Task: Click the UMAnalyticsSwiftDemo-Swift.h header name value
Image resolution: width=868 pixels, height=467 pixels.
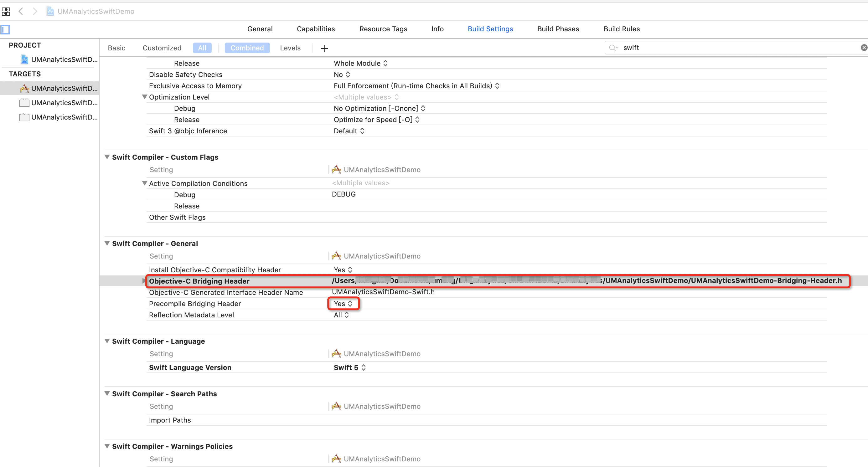Action: point(383,292)
